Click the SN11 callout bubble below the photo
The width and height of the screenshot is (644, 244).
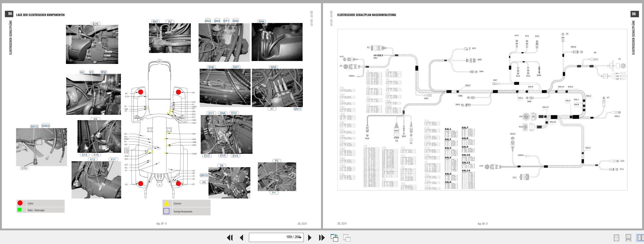pyautogui.click(x=297, y=109)
